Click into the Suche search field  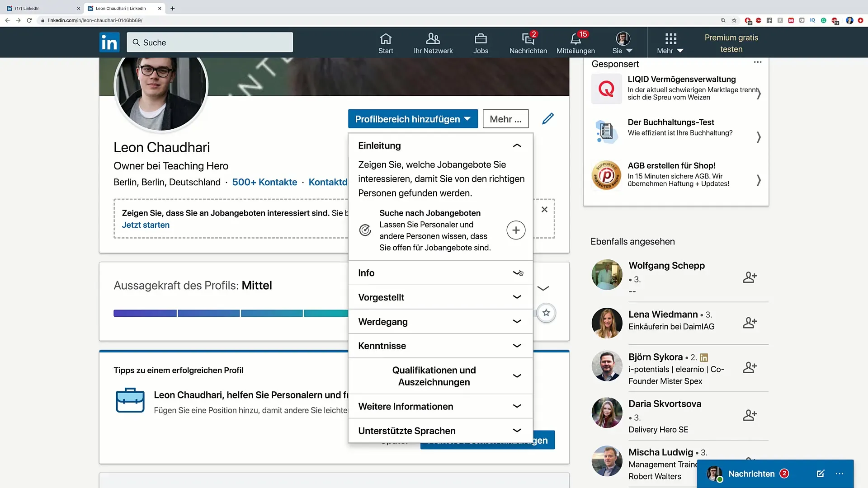pyautogui.click(x=210, y=42)
